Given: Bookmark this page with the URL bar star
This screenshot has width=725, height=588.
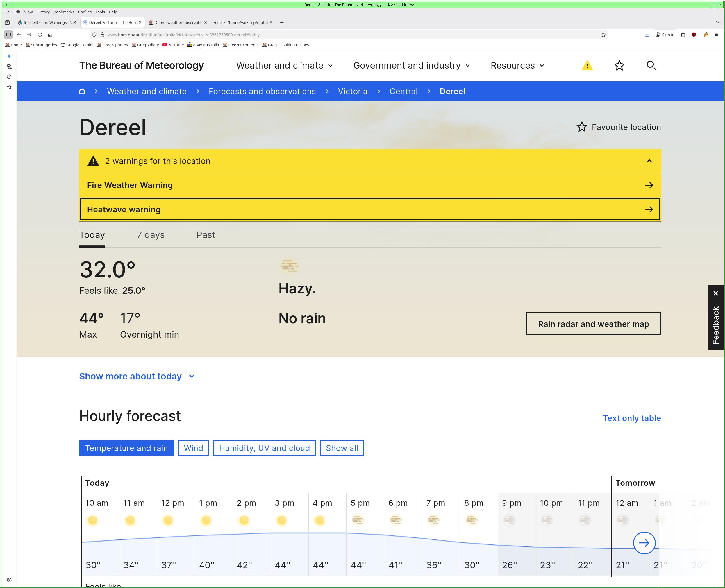Looking at the screenshot, I should coord(603,35).
